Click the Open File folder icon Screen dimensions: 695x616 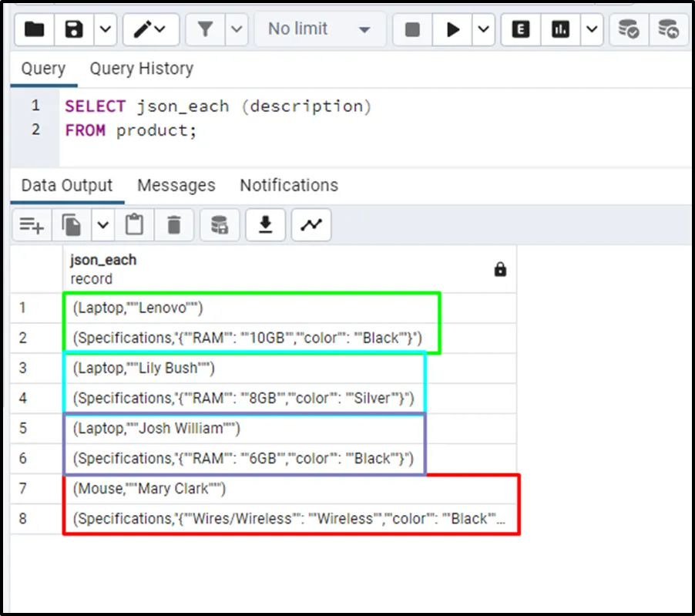(x=35, y=30)
